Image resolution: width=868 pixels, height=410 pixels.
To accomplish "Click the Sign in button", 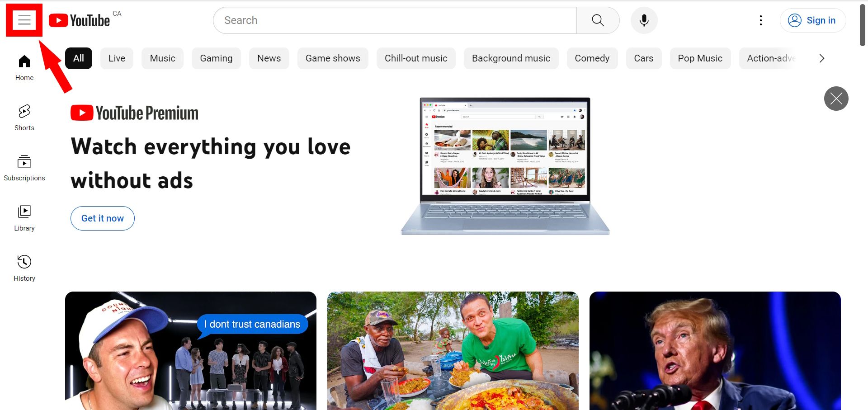I will click(813, 20).
